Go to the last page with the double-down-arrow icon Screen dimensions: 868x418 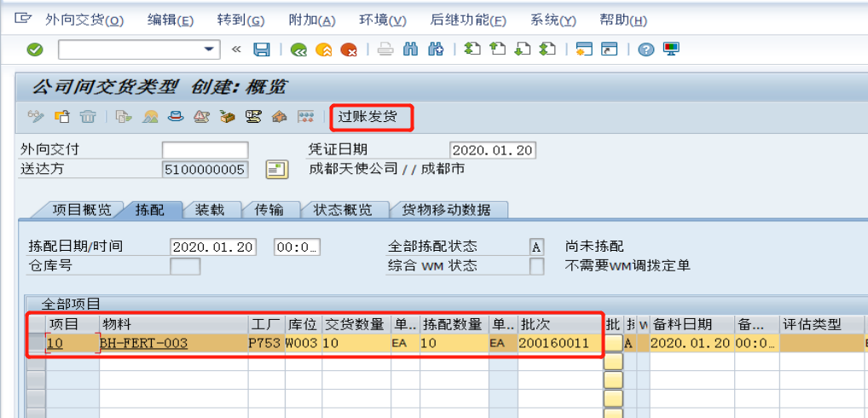[547, 49]
